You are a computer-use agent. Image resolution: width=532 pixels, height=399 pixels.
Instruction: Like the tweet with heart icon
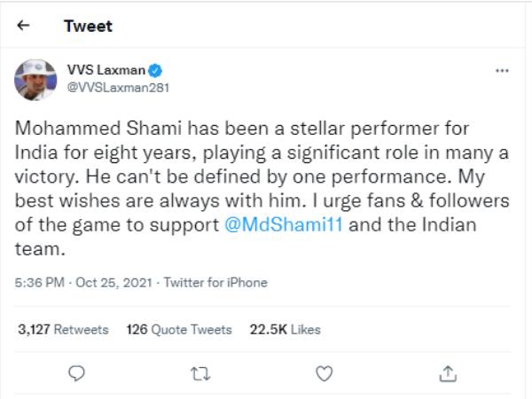(324, 371)
